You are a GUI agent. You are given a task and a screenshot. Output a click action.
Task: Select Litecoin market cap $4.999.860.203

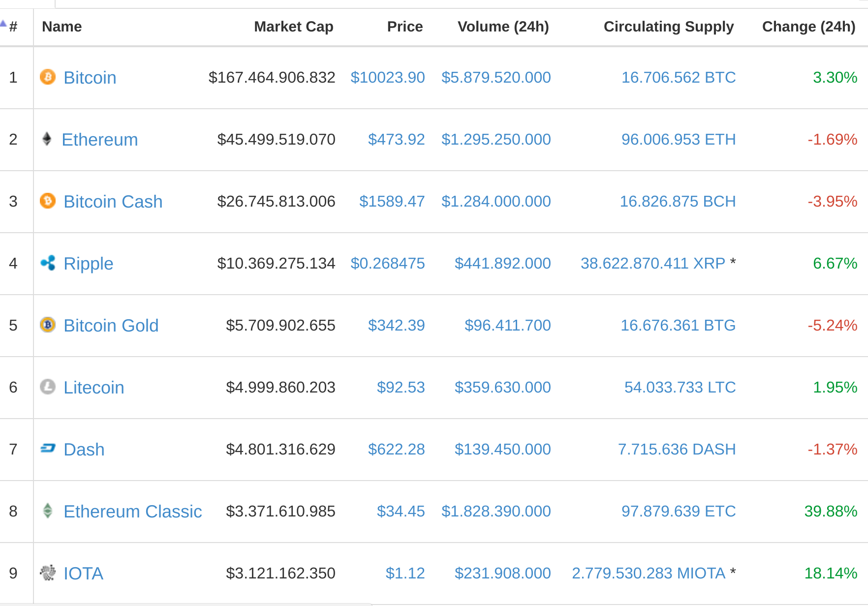tap(281, 387)
